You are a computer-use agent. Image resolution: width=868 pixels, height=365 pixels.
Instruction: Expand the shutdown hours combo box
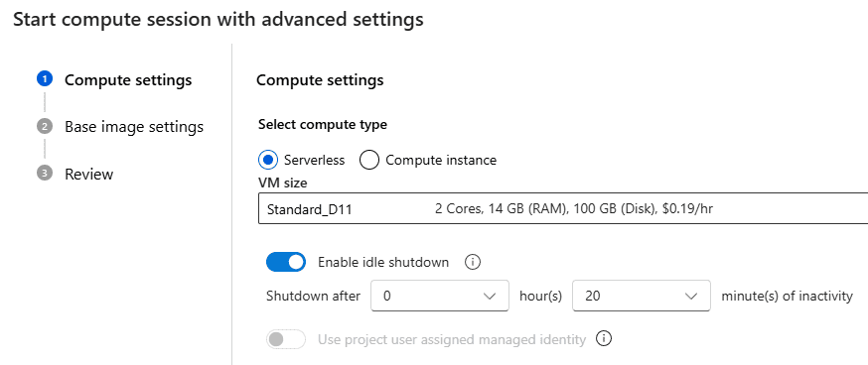[440, 296]
